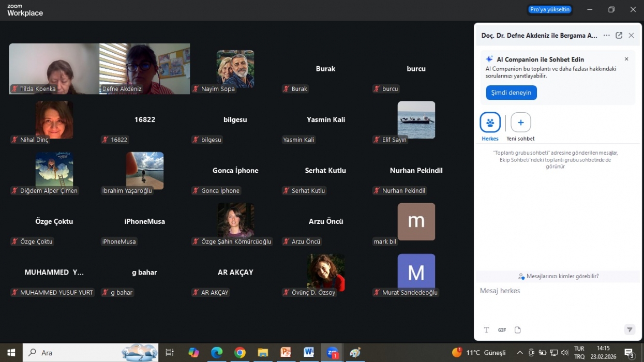Start a new chat with Yeni sohbet
This screenshot has height=362, width=644.
click(x=520, y=123)
